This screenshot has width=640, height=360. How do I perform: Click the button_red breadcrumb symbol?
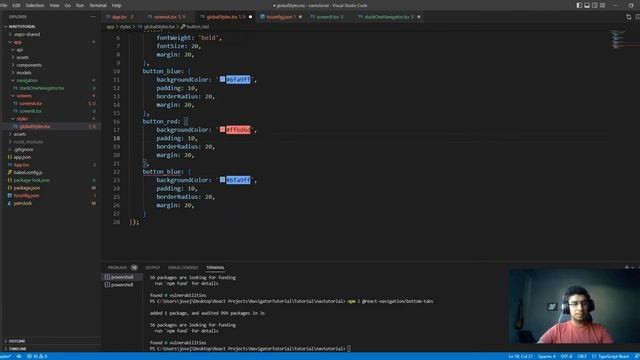195,27
